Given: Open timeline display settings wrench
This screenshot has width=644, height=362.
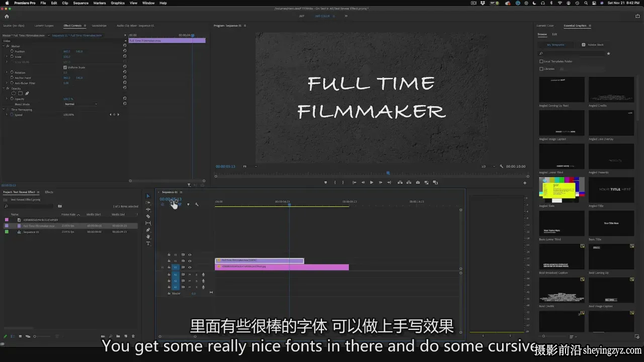Looking at the screenshot, I should (x=197, y=204).
